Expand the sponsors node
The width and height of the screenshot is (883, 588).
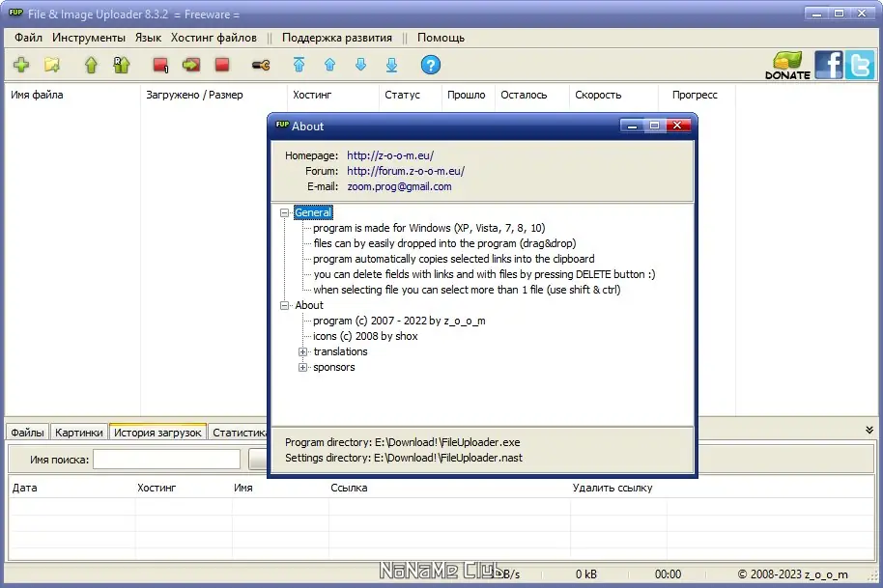point(302,368)
